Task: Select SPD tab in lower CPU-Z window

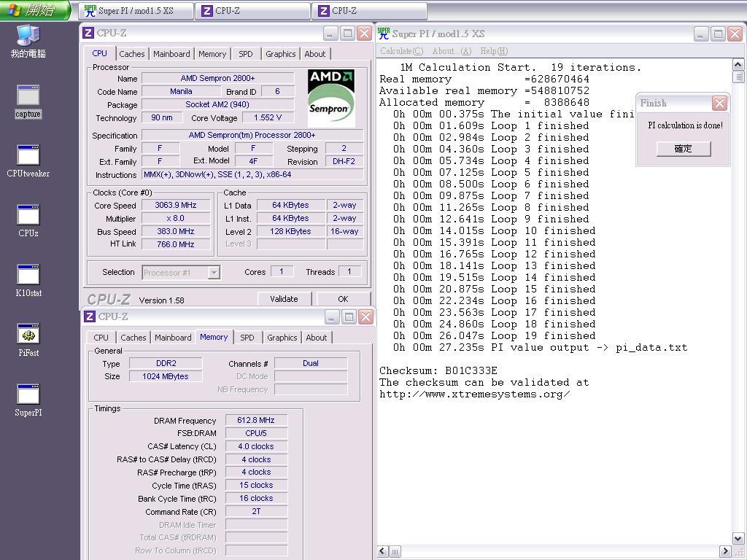Action: click(x=247, y=337)
